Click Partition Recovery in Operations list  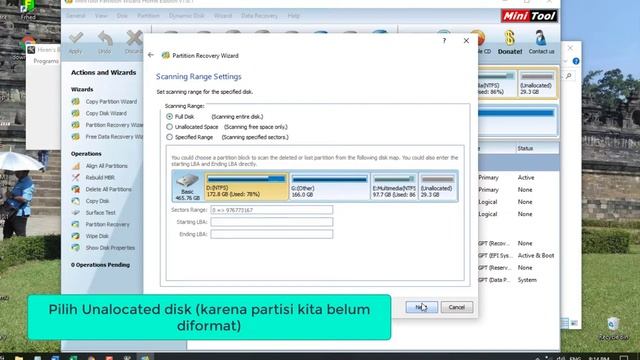click(x=107, y=224)
